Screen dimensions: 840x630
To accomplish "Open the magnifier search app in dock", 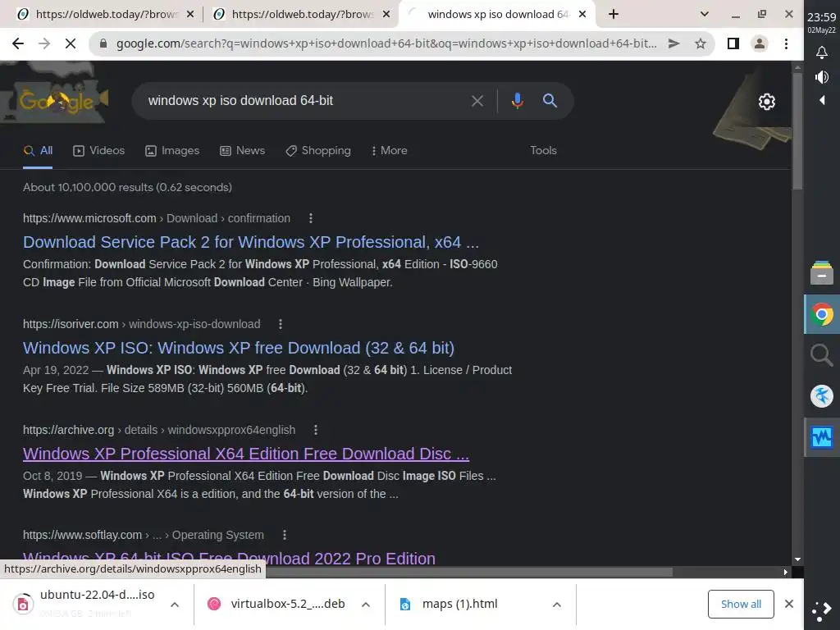I will [822, 355].
